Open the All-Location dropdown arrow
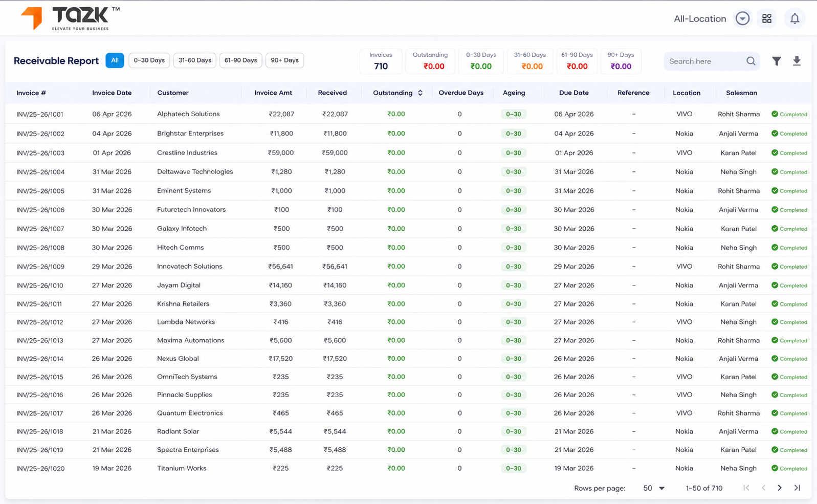 coord(742,18)
